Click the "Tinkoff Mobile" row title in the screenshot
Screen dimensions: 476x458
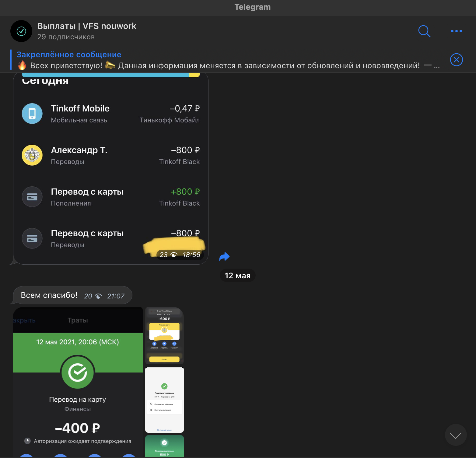pos(80,108)
